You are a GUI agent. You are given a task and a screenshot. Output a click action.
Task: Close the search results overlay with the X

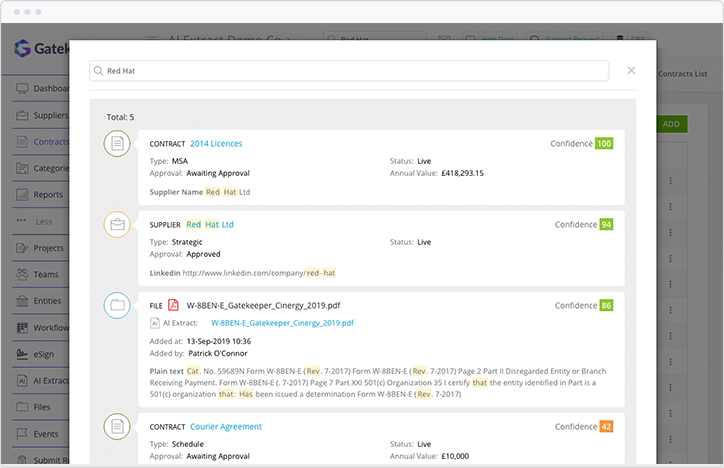(631, 70)
